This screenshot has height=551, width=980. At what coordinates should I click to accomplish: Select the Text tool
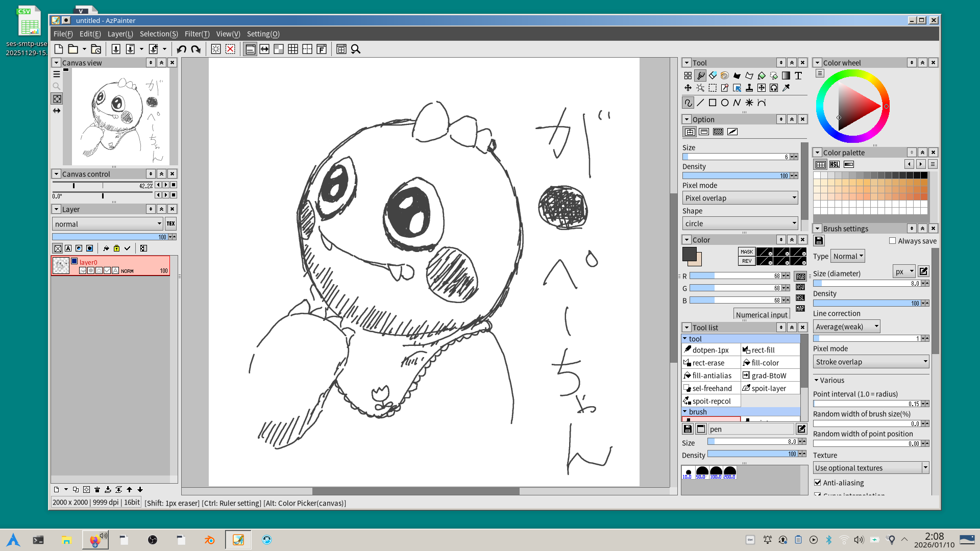click(x=798, y=76)
